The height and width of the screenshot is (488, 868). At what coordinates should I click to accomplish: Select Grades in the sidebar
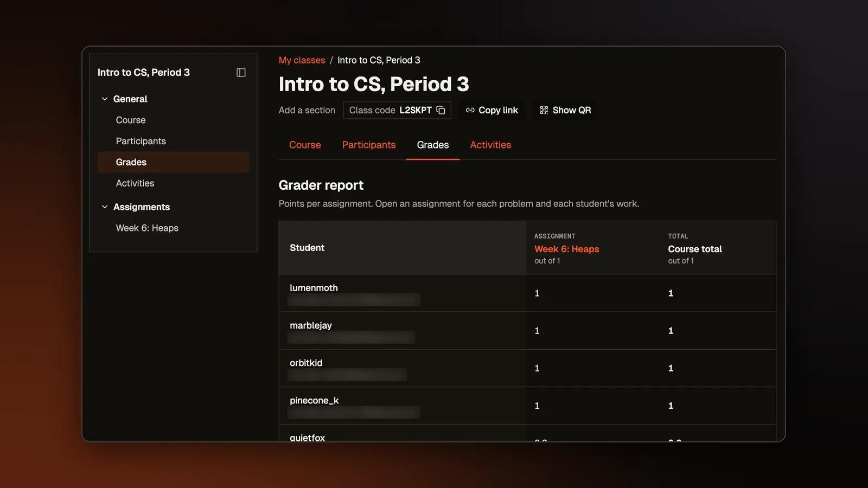(x=173, y=162)
